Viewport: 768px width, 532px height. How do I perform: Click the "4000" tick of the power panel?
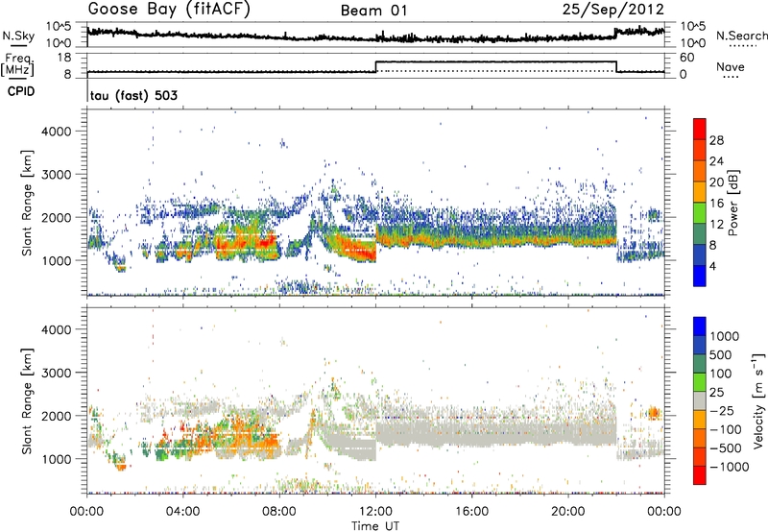[x=56, y=132]
